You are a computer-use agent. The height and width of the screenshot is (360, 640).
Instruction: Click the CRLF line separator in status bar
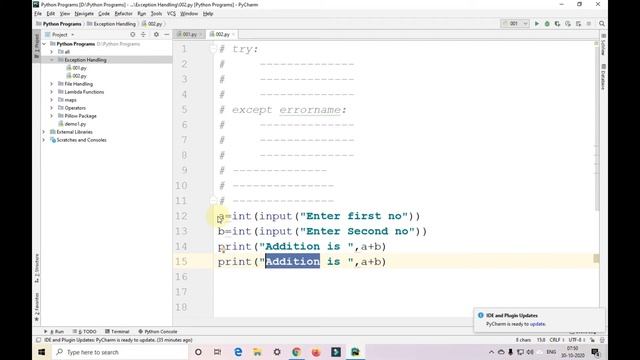click(x=556, y=340)
